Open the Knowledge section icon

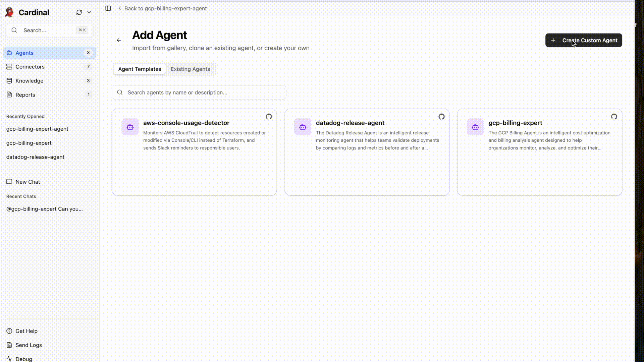coord(9,80)
